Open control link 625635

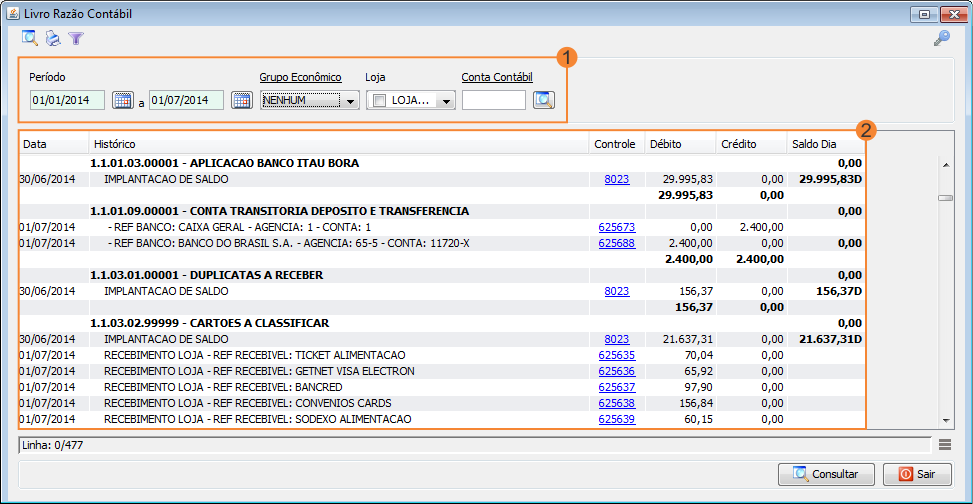coord(617,356)
